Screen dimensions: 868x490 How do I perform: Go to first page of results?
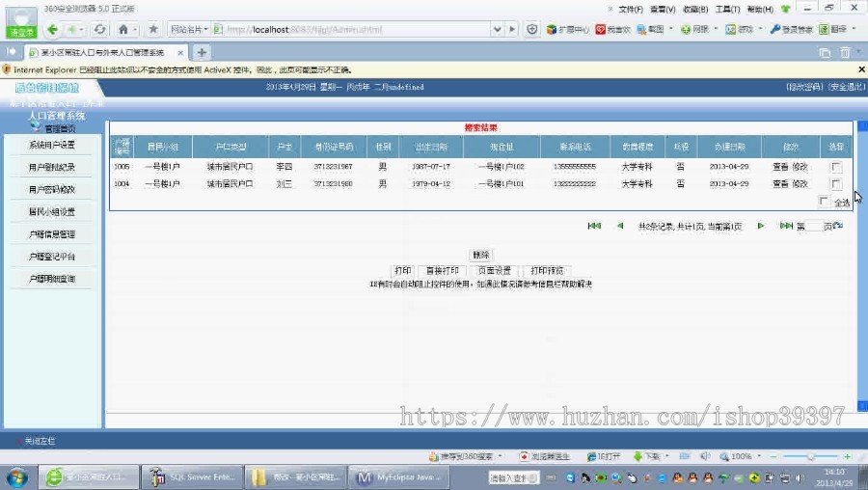594,226
